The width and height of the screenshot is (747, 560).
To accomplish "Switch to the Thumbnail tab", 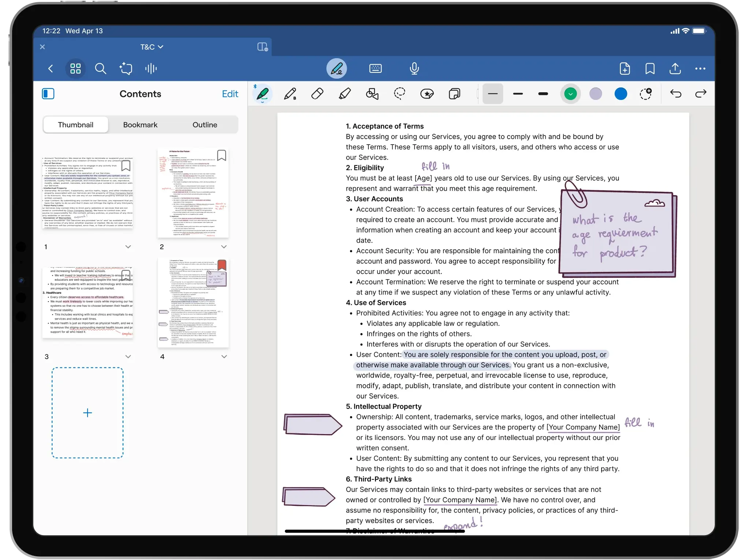I will click(x=75, y=125).
